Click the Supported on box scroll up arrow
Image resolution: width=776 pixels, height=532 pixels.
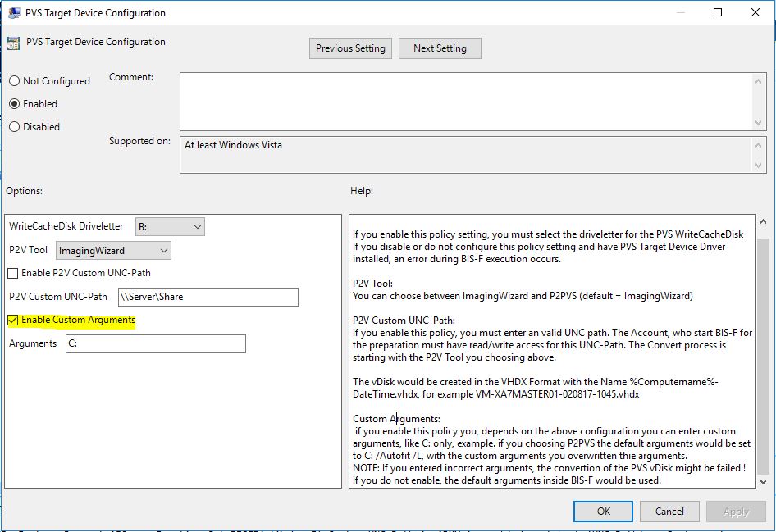tap(758, 145)
